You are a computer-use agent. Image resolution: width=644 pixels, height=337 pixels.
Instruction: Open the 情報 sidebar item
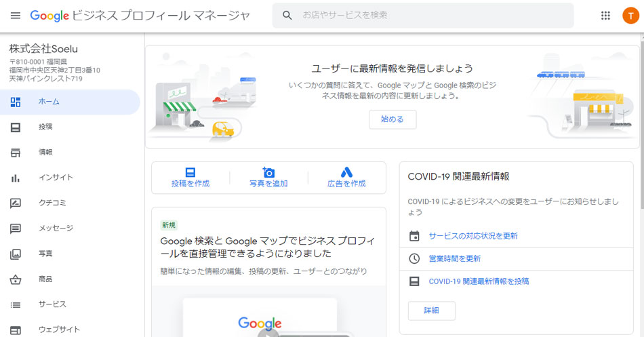(45, 152)
